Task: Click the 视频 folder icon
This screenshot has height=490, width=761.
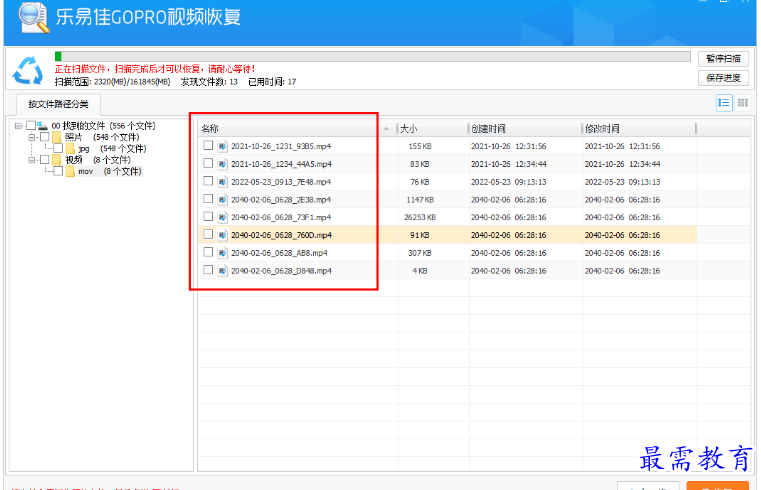Action: point(57,160)
